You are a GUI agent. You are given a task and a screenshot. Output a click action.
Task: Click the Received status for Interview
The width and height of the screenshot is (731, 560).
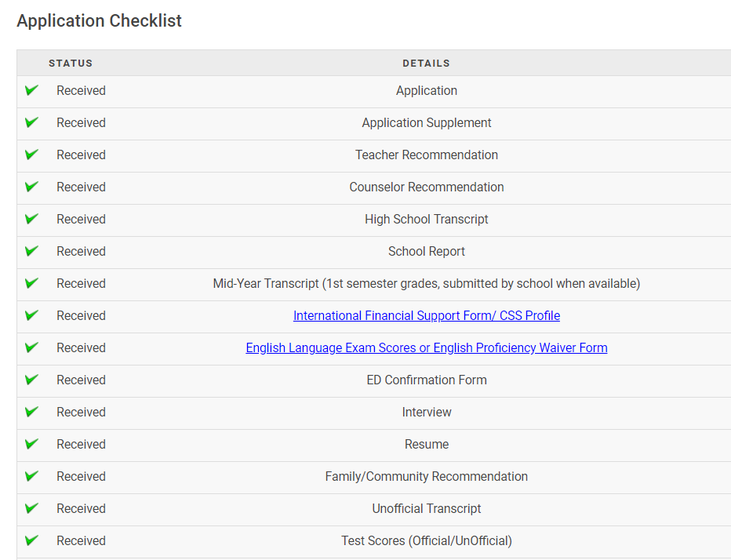click(81, 413)
